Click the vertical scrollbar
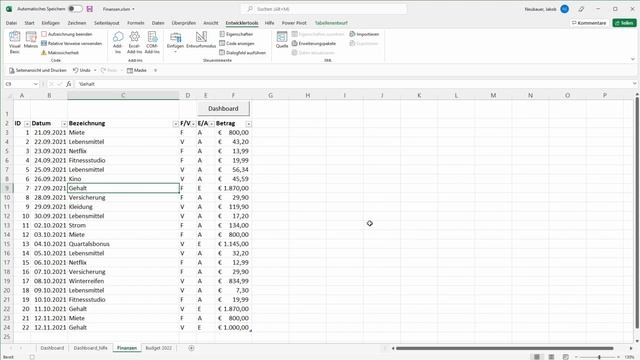640x360 pixels. (637, 212)
